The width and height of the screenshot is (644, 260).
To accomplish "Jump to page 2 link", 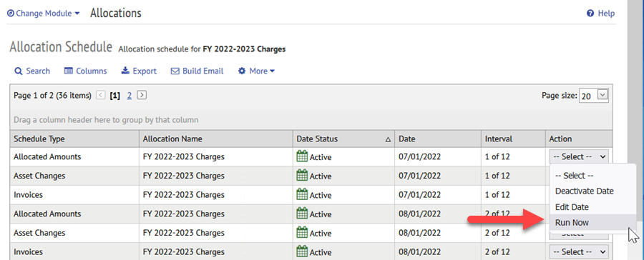I will pyautogui.click(x=129, y=96).
